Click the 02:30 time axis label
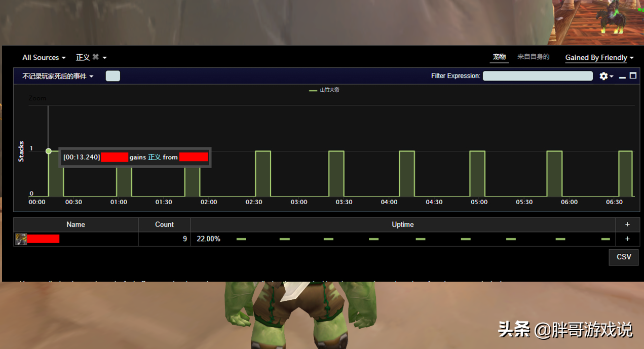 (x=254, y=202)
